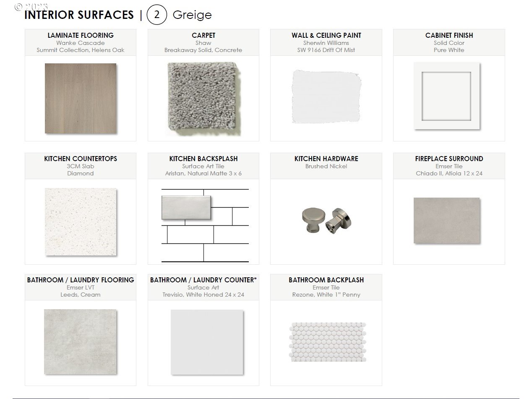This screenshot has height=399, width=532.
Task: Click the Kitchen Hardware heading
Action: 326,159
